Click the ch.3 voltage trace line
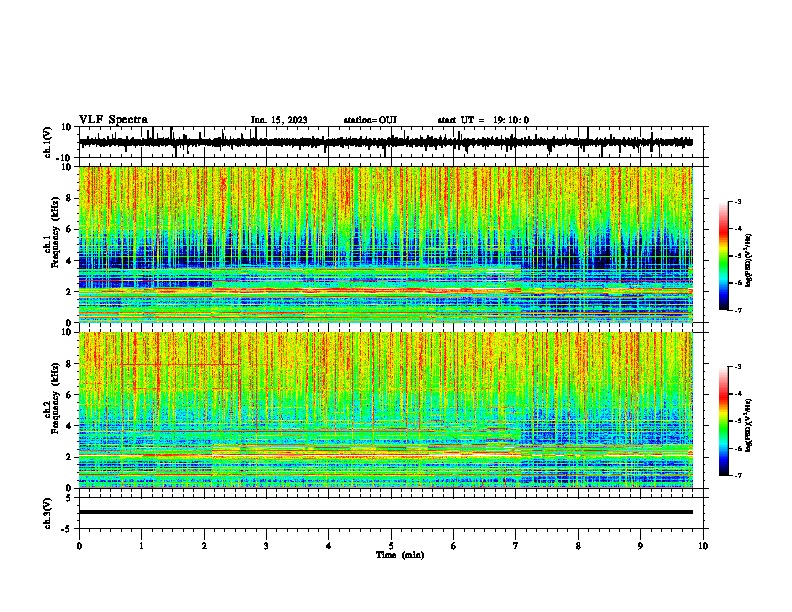This screenshot has height=612, width=792. 386,512
